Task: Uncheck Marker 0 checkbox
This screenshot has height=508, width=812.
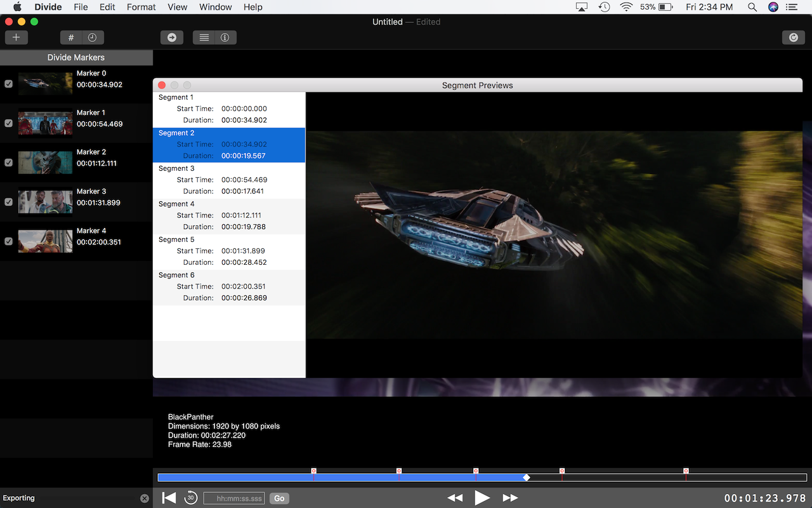Action: click(x=8, y=84)
